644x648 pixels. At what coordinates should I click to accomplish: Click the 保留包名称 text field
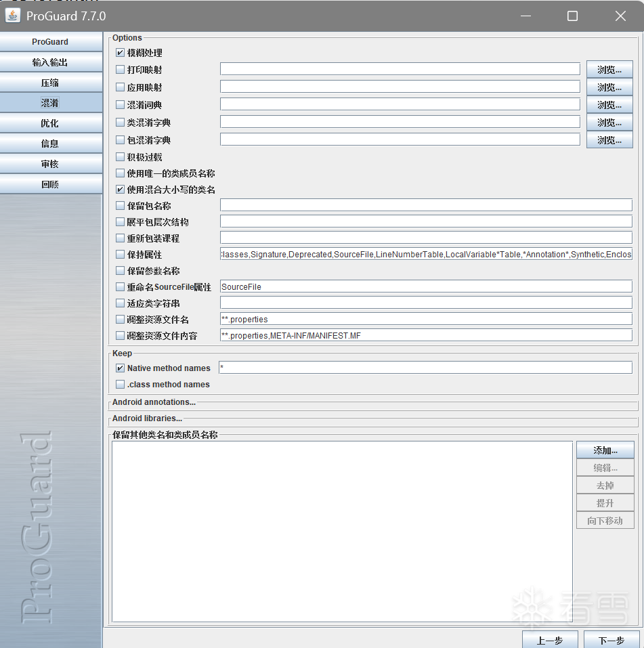tap(426, 205)
